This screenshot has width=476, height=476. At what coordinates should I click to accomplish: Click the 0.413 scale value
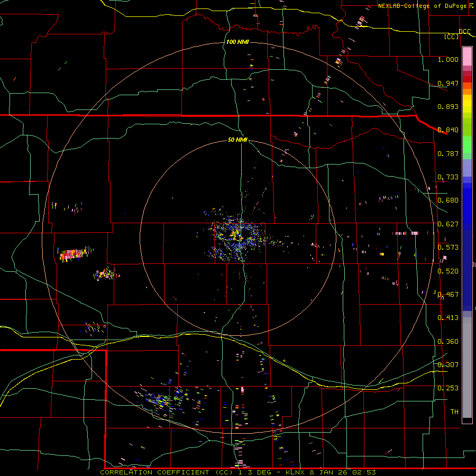click(448, 318)
